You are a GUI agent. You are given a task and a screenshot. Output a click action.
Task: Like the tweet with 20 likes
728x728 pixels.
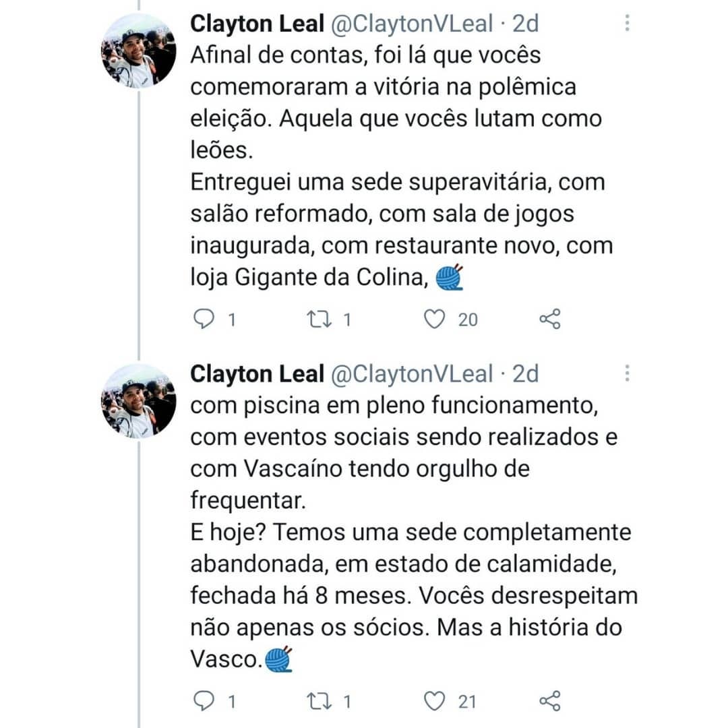click(x=435, y=320)
